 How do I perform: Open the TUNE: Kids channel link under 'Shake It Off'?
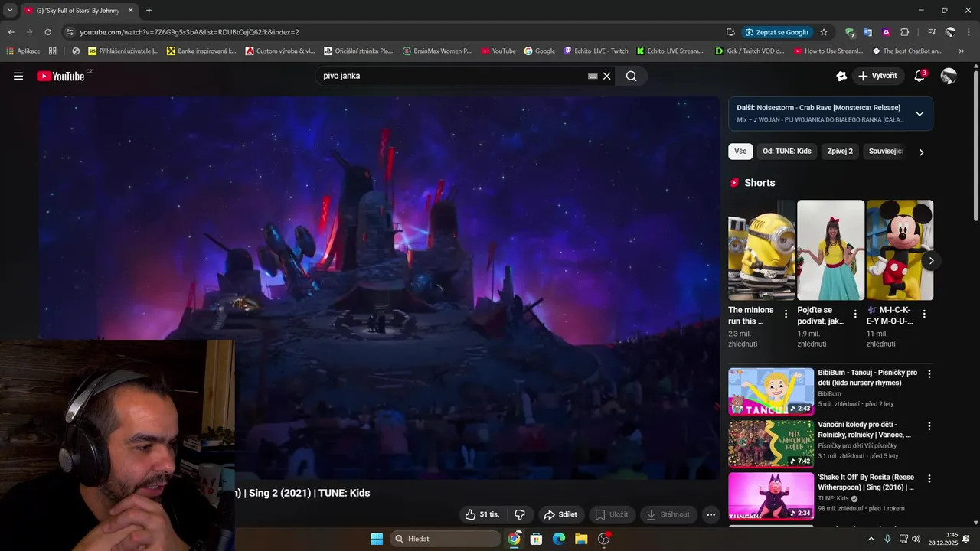pyautogui.click(x=834, y=498)
